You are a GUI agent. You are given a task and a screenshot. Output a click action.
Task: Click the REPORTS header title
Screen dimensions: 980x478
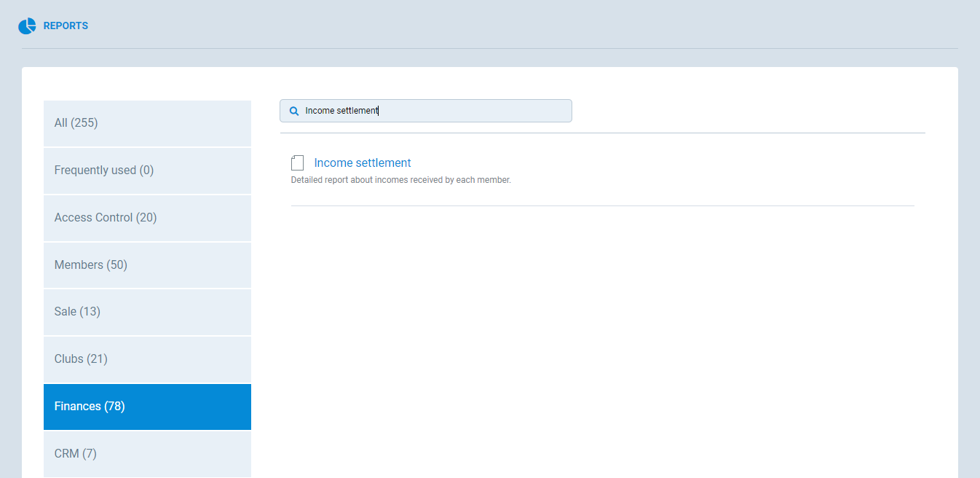click(66, 26)
